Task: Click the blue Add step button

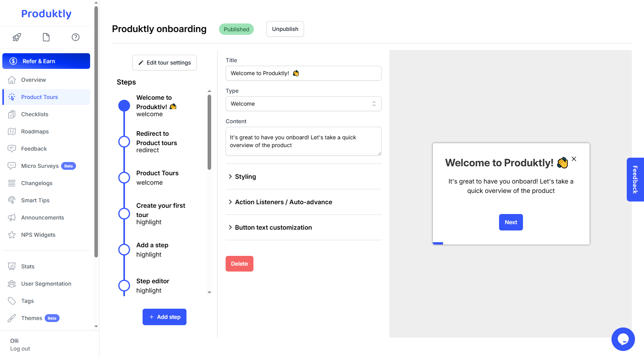Action: tap(165, 317)
